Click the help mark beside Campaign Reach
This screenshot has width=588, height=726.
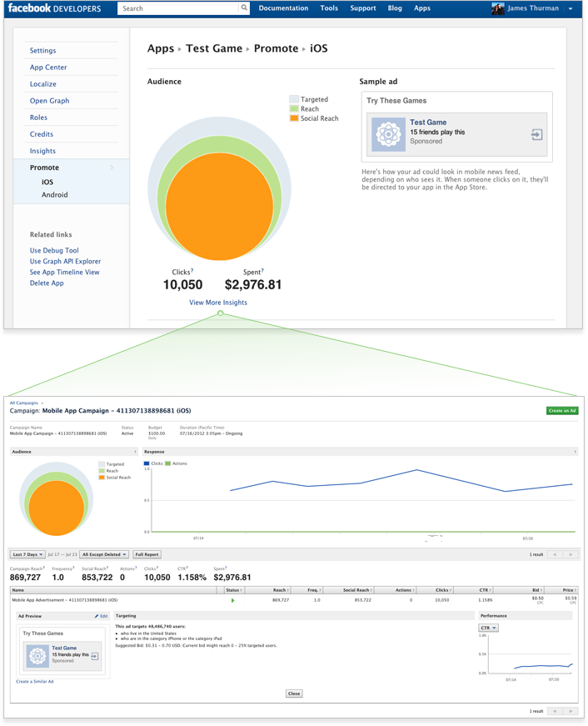tap(44, 568)
